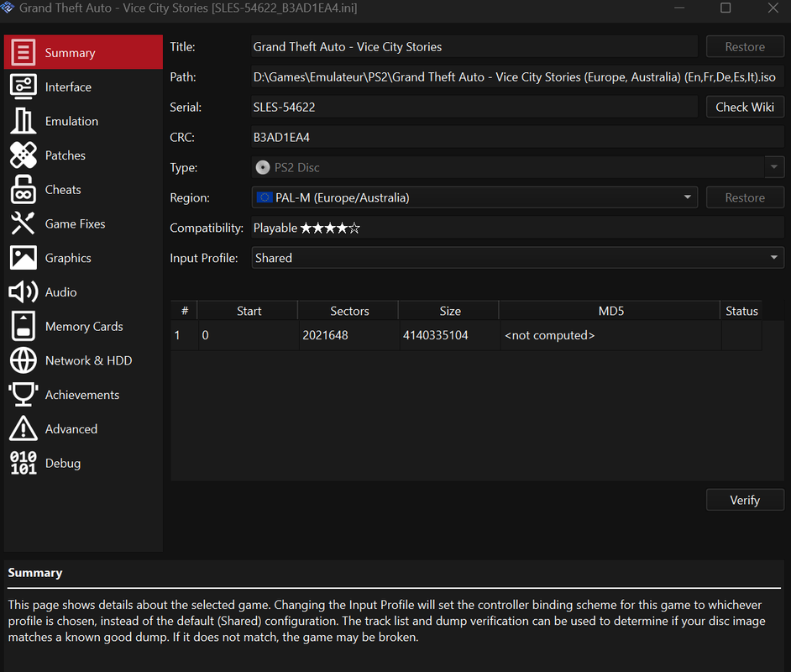Open the Interface settings icon
The height and width of the screenshot is (672, 791).
coord(24,87)
